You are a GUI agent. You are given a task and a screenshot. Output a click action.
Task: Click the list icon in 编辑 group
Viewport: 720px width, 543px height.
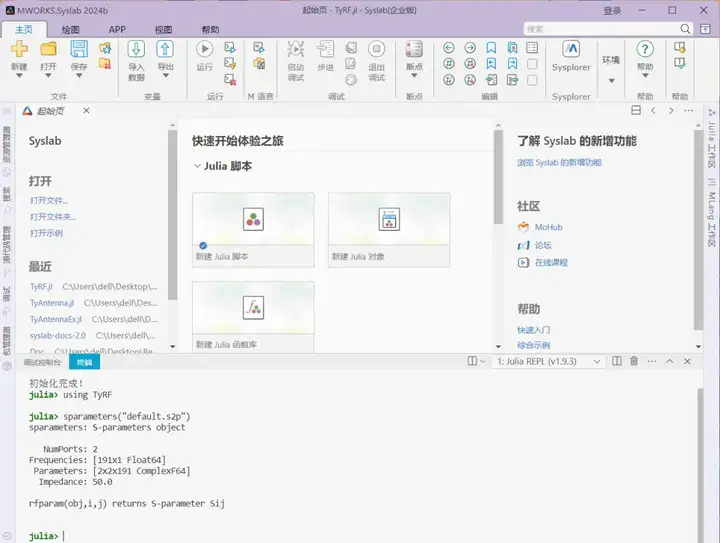(532, 48)
